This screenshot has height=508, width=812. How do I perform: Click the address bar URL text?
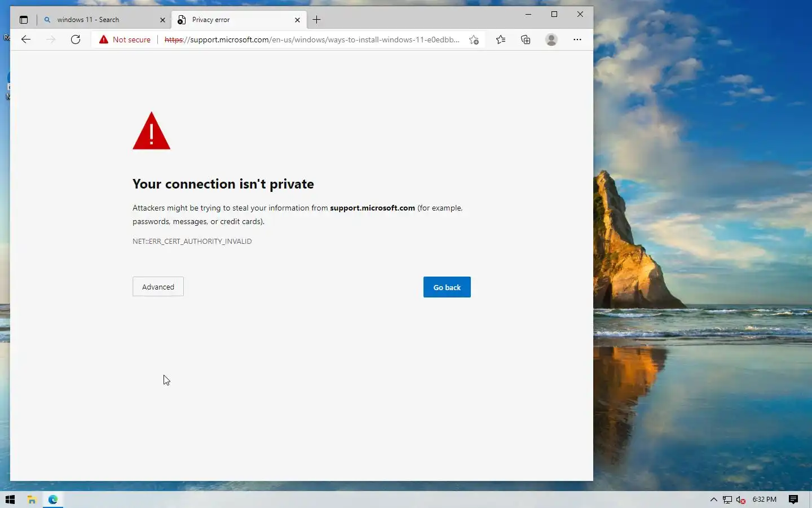312,40
